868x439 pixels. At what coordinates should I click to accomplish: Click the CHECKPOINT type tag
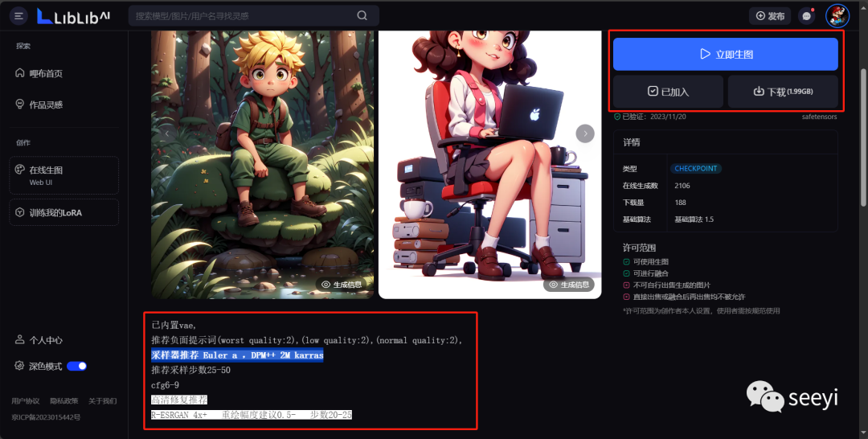pyautogui.click(x=696, y=168)
